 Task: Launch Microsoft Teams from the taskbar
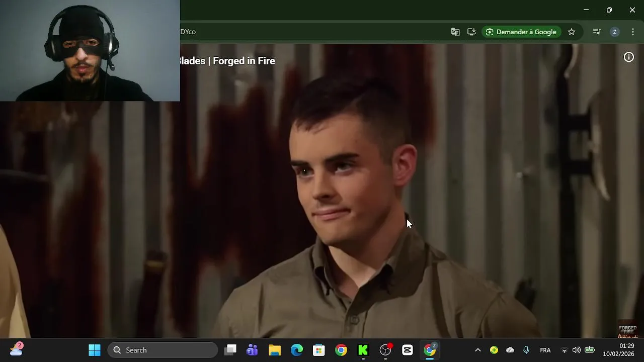click(252, 350)
